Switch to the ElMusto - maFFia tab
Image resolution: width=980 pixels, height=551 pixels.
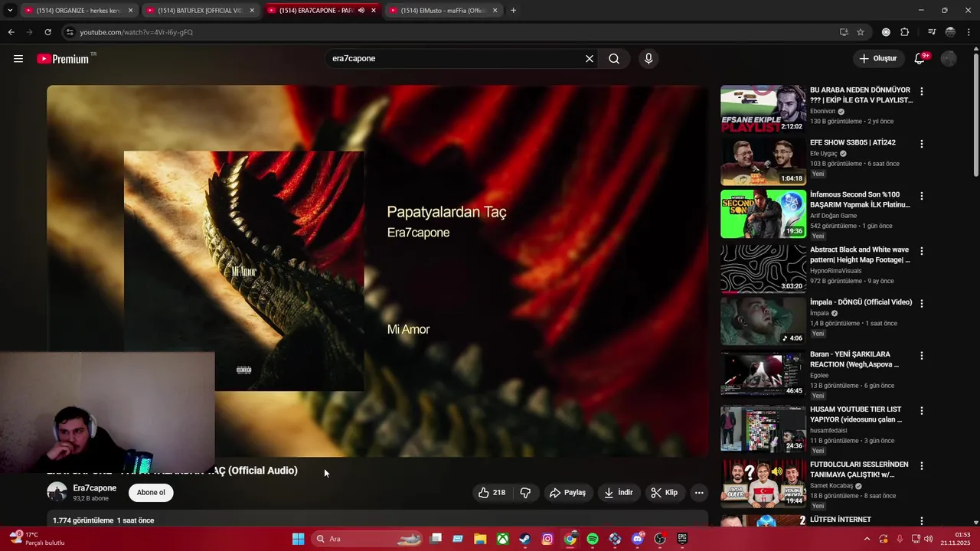[443, 11]
